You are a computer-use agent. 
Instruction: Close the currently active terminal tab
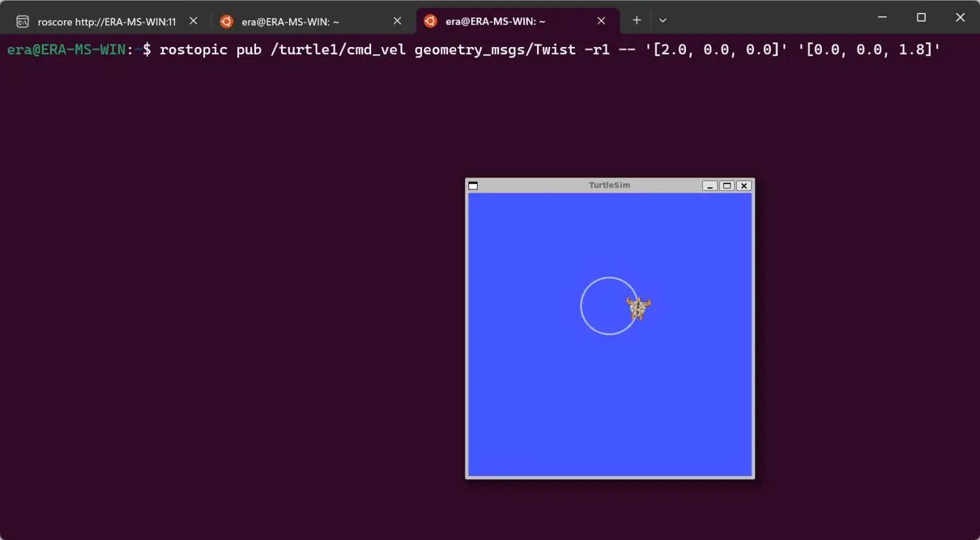coord(601,21)
